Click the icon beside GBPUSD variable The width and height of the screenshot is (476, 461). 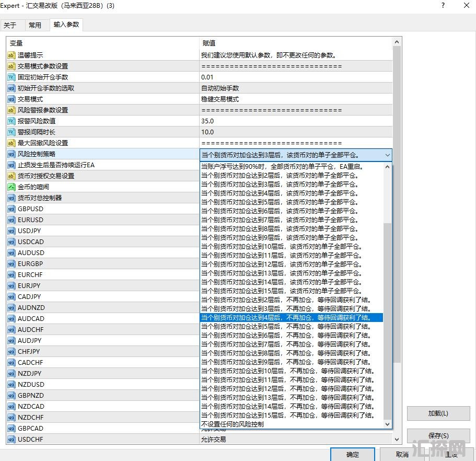click(x=11, y=209)
